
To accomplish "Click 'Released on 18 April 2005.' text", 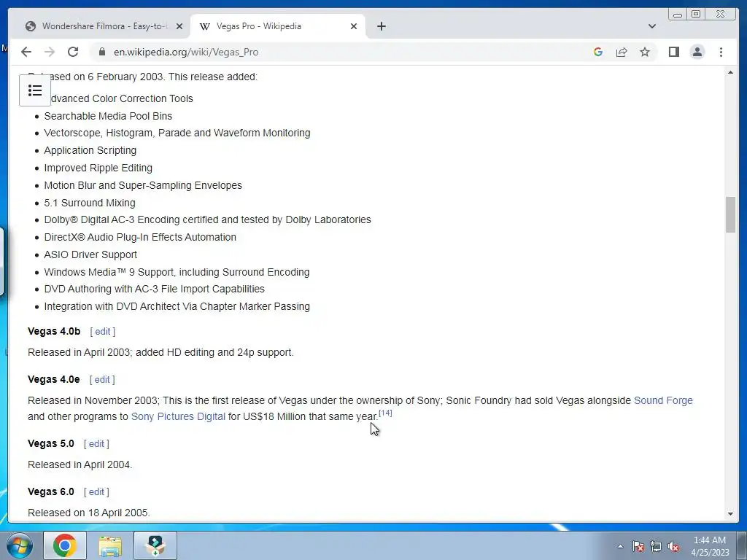I will pos(88,513).
